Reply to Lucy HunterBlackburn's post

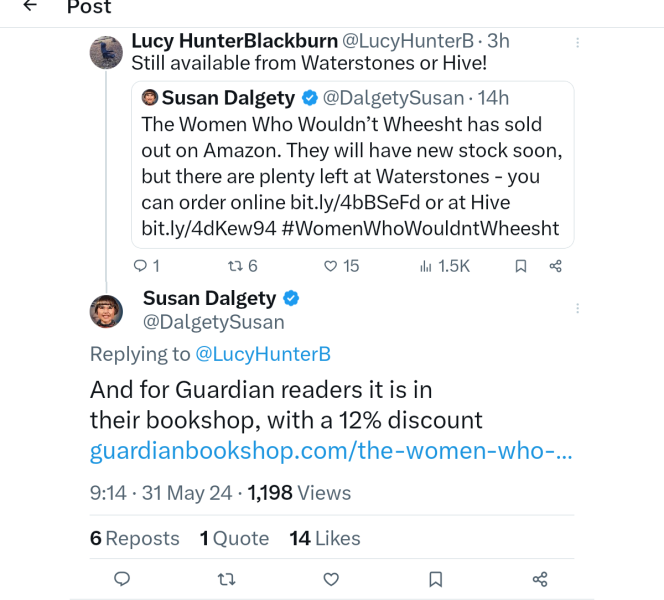pos(141,266)
